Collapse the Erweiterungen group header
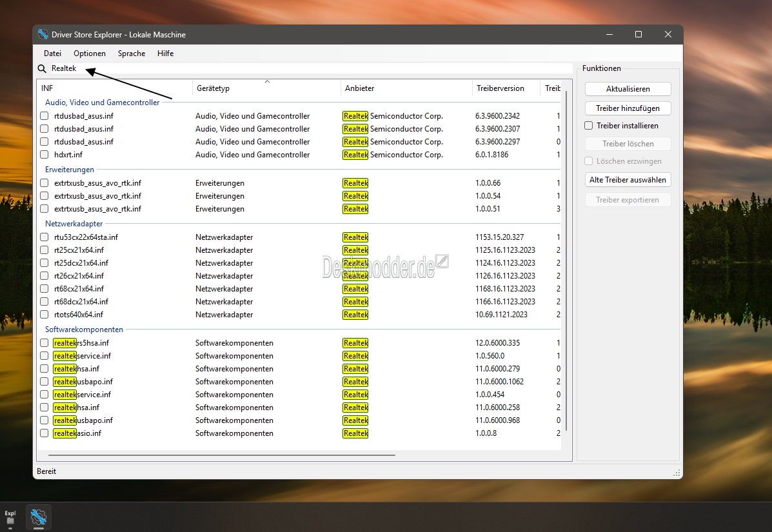Screen dimensions: 772x532 70,170
